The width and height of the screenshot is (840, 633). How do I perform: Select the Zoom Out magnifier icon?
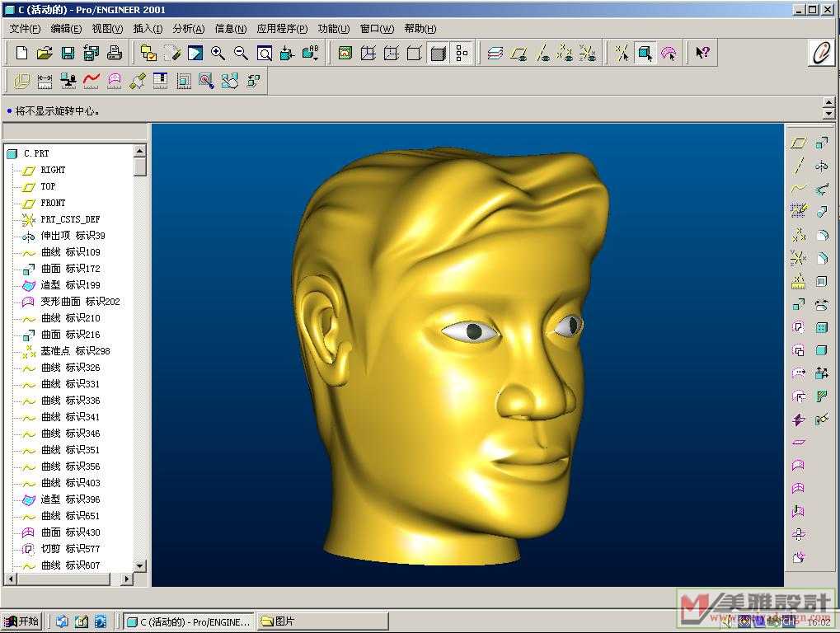(x=241, y=53)
